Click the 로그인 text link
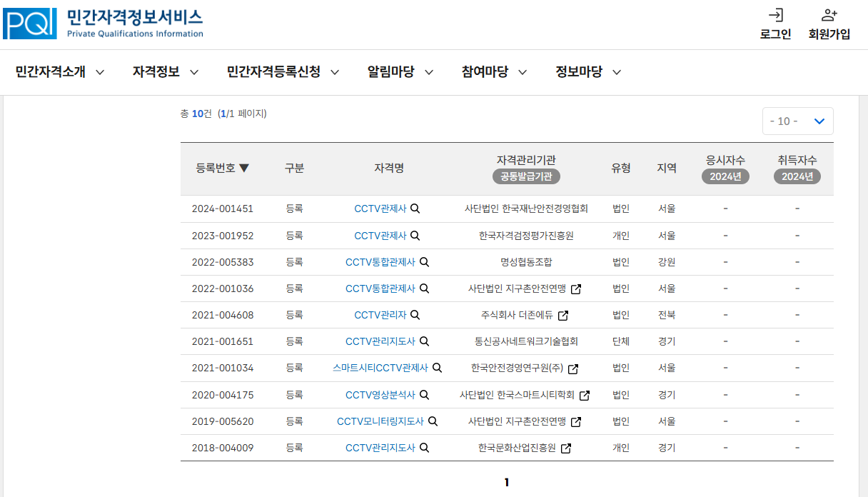 click(x=775, y=34)
